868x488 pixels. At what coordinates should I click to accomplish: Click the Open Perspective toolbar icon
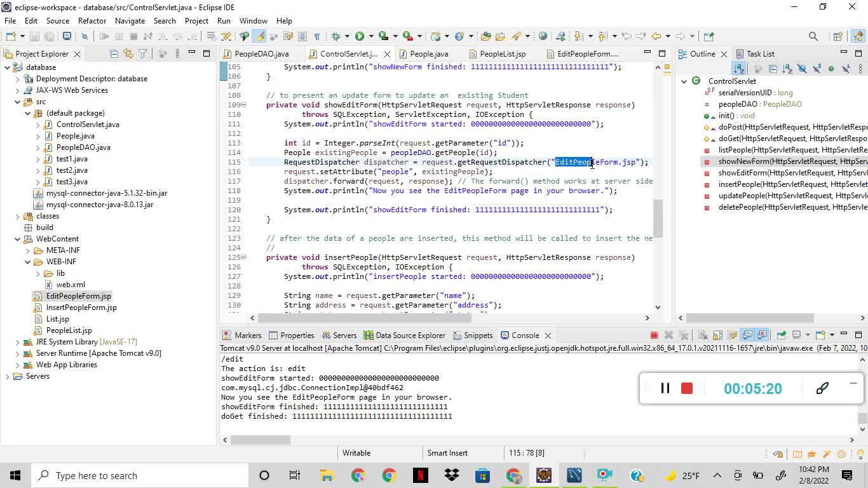(x=837, y=36)
